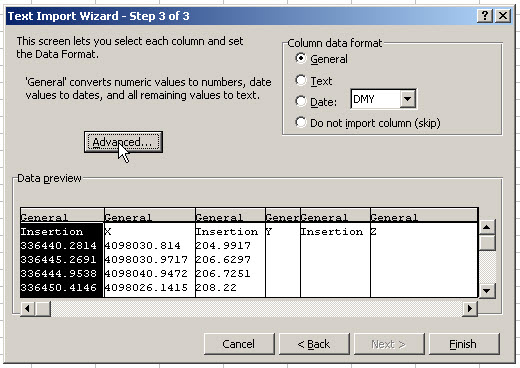
Task: Go back with the Back button
Action: point(314,344)
